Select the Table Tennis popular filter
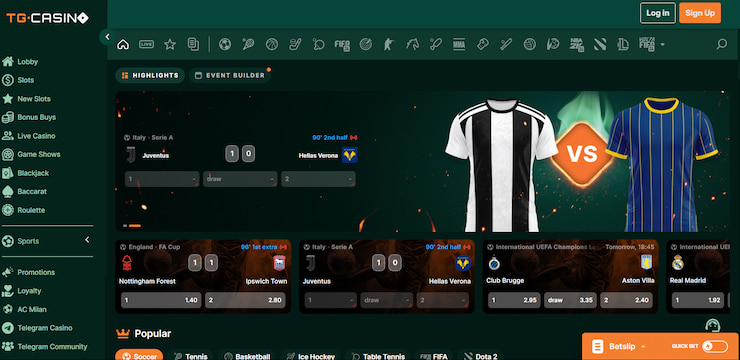 (x=378, y=356)
